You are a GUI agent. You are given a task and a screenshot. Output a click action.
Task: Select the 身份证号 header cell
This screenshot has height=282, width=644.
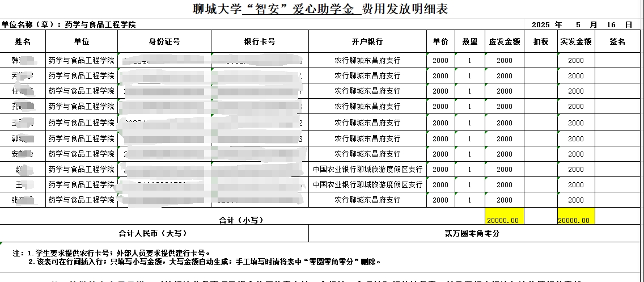(x=164, y=41)
